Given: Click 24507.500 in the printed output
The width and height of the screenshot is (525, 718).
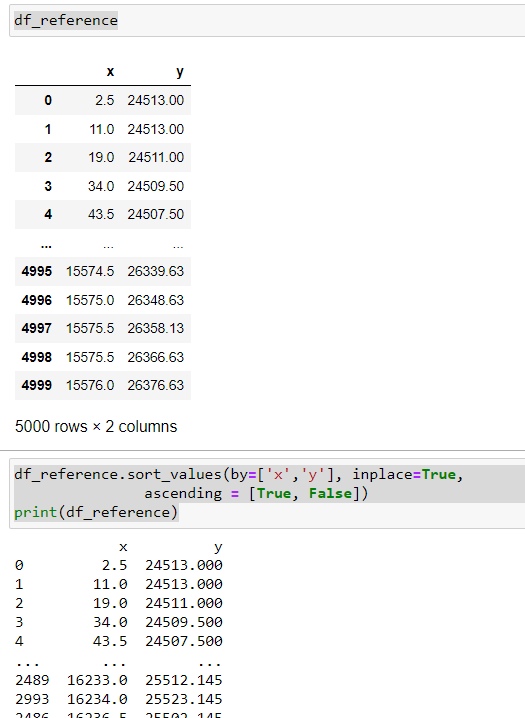Looking at the screenshot, I should click(x=184, y=641).
